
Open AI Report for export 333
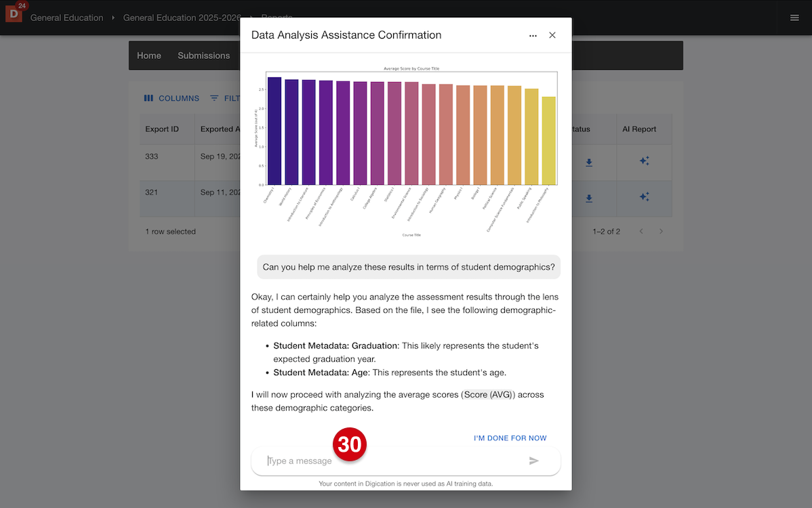pos(644,161)
